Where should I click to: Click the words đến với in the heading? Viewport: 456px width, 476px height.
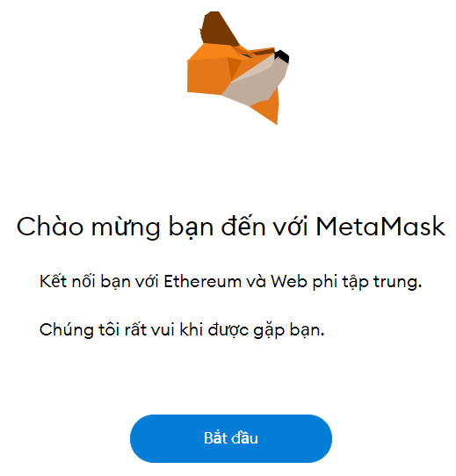point(264,227)
